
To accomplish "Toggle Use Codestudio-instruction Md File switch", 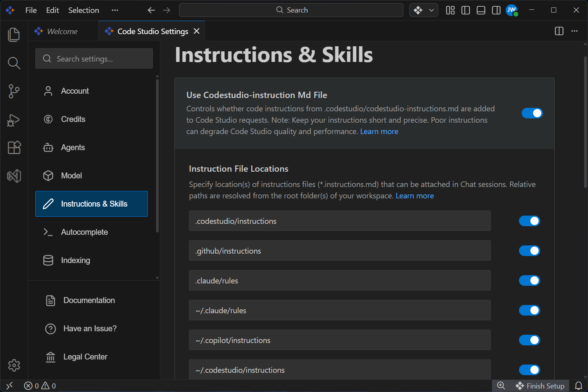I will [532, 113].
